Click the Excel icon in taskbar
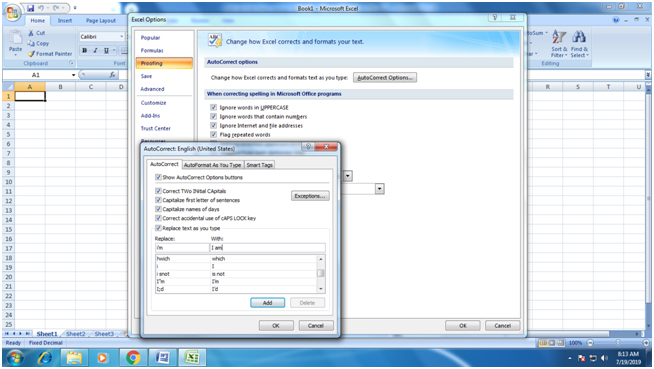This screenshot has height=369, width=654. coord(191,358)
